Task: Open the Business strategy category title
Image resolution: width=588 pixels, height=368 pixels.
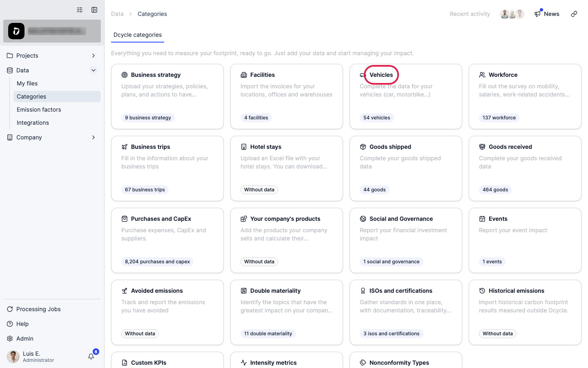Action: pyautogui.click(x=156, y=75)
